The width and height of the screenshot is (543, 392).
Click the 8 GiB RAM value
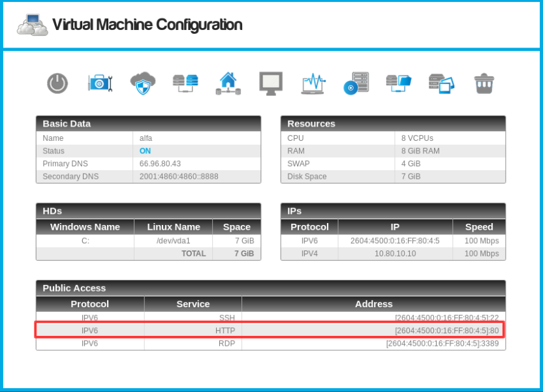point(420,151)
